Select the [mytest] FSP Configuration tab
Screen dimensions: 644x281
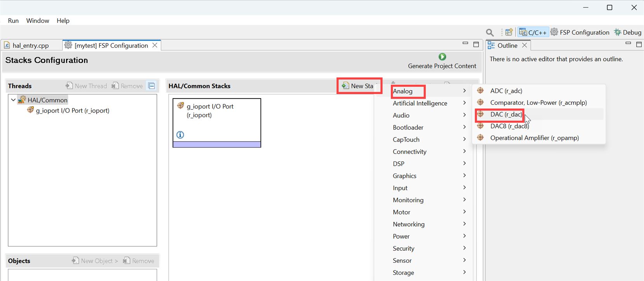[x=111, y=45]
